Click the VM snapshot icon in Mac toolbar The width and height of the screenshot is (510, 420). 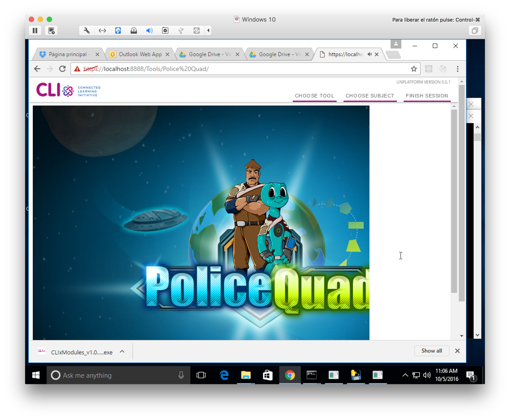click(x=51, y=31)
